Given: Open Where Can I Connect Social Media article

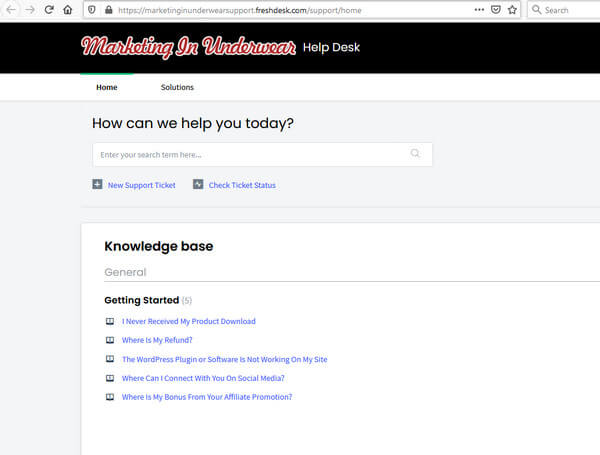Looking at the screenshot, I should pyautogui.click(x=203, y=378).
